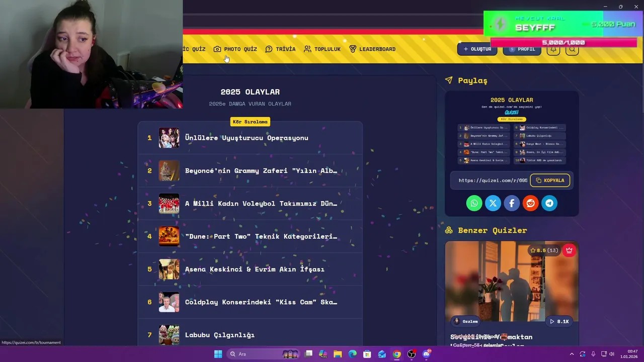Image resolution: width=644 pixels, height=362 pixels.
Task: Click the site search magnifier icon
Action: point(572,49)
